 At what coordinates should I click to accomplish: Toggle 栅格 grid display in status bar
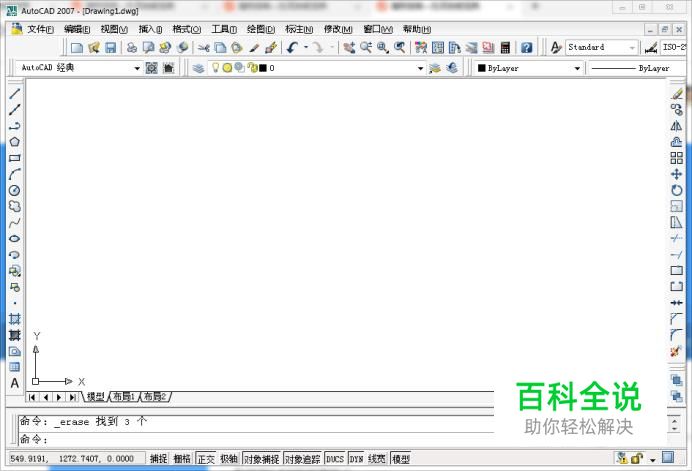click(x=182, y=459)
